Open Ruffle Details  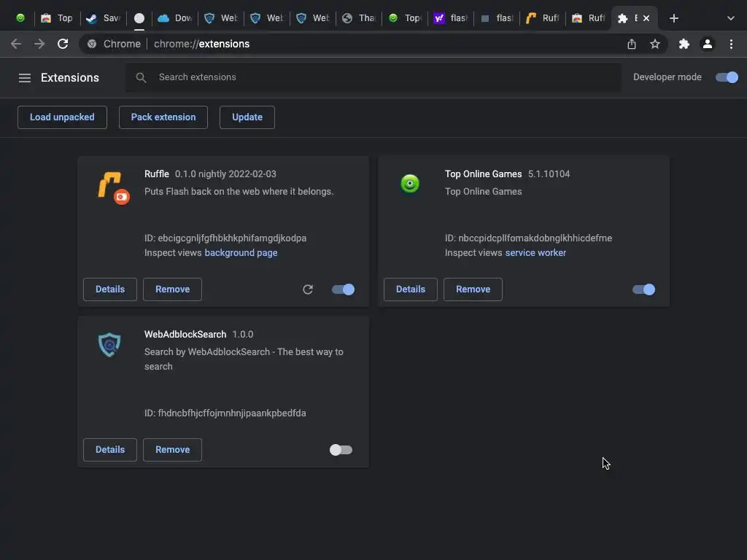pyautogui.click(x=110, y=289)
